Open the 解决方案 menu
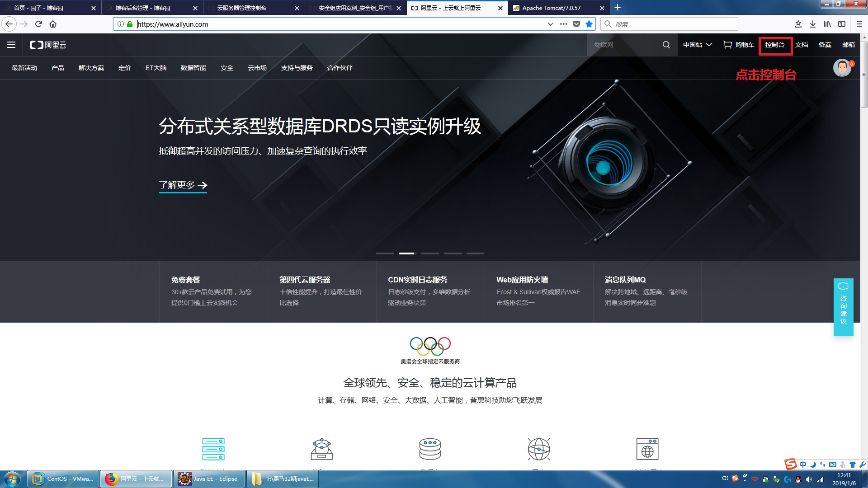 pyautogui.click(x=91, y=68)
